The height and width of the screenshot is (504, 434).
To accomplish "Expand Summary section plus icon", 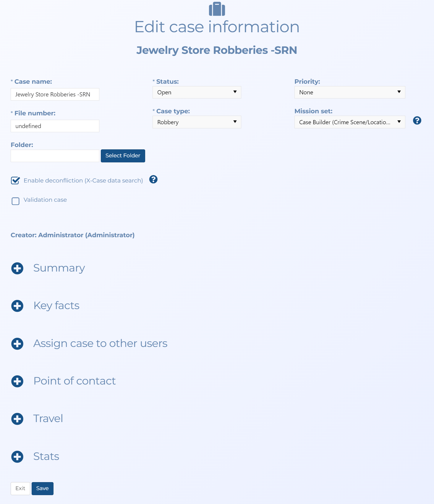I will pos(17,268).
